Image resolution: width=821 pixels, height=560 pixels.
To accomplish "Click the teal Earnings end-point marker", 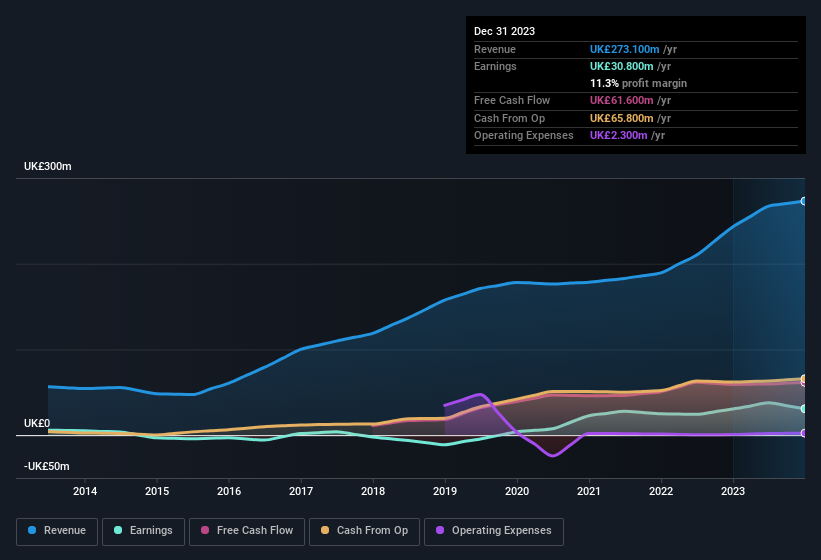I will pyautogui.click(x=803, y=409).
